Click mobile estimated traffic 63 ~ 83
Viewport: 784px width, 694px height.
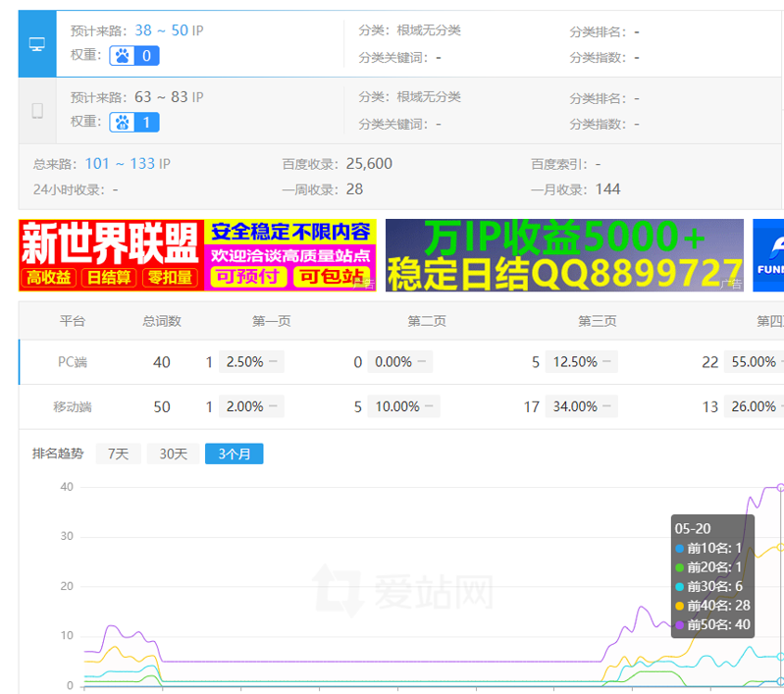pos(161,97)
